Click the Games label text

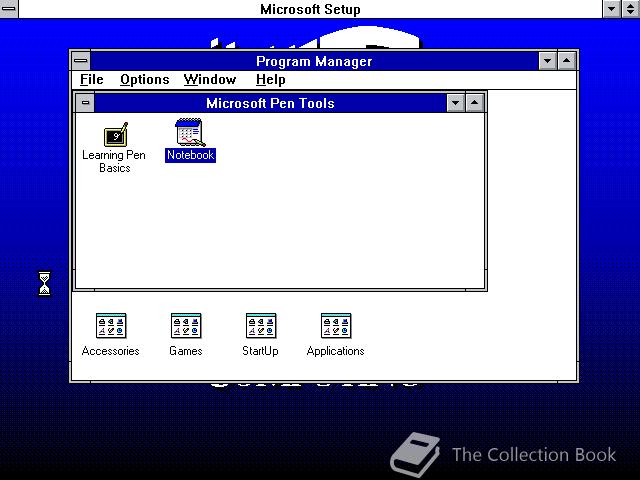coord(186,351)
